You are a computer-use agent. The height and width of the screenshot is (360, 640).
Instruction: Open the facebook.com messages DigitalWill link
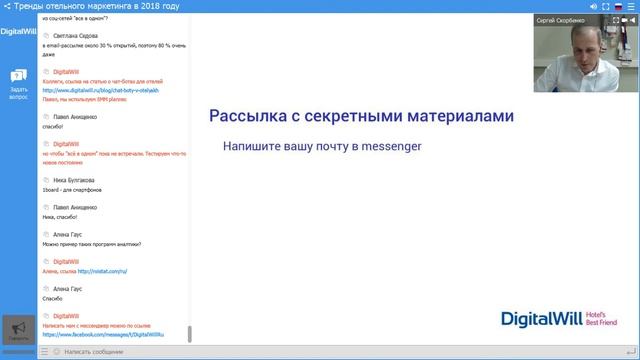[103, 335]
